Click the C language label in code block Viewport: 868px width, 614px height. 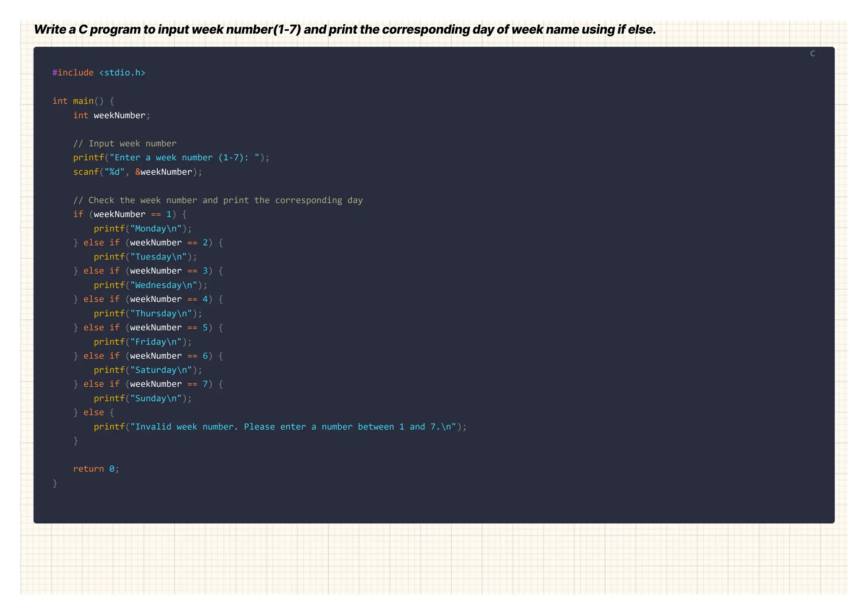click(812, 53)
